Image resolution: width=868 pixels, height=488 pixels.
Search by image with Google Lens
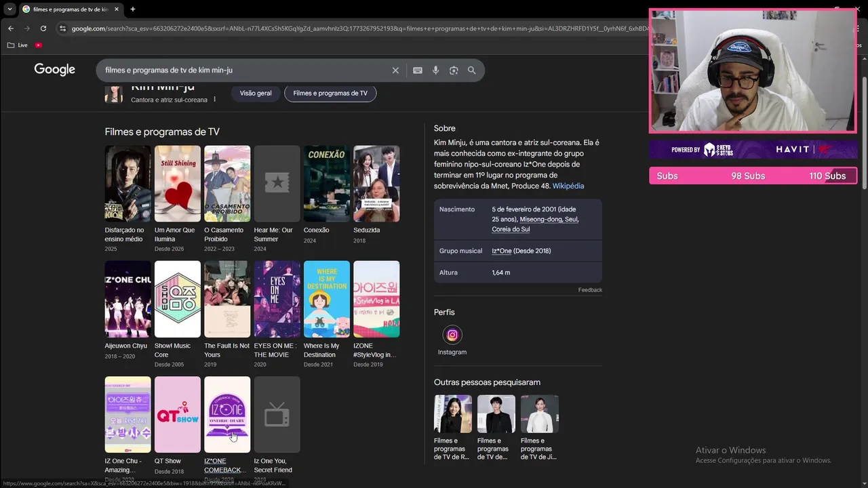pos(454,70)
